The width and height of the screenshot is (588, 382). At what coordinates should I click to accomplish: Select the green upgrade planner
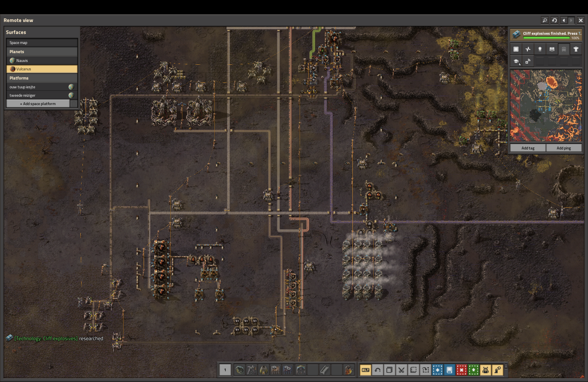pos(473,370)
